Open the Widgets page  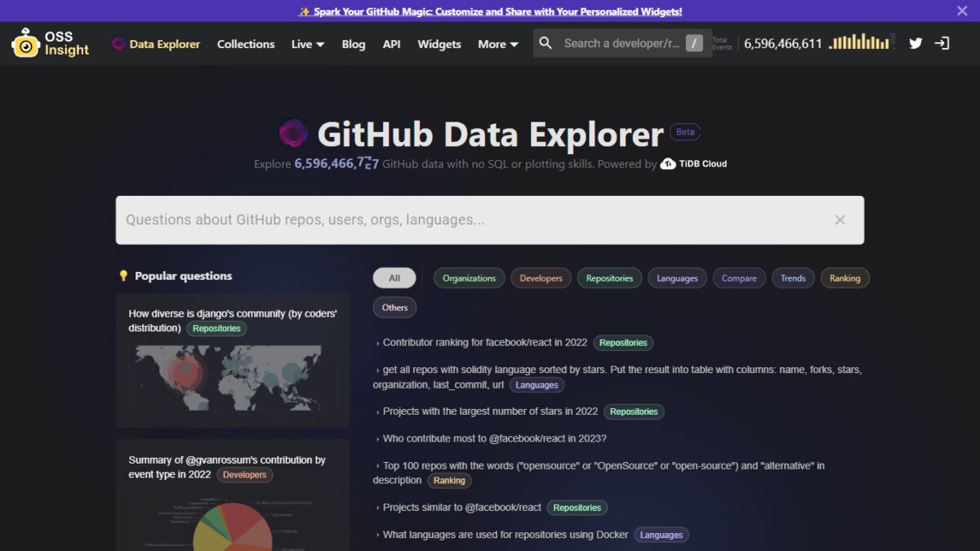[439, 44]
